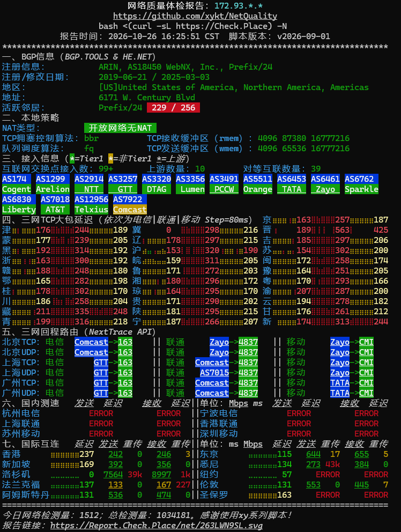Click wmem value 4096 65536 16777216
Screen dimensions: 401x532
pos(303,148)
